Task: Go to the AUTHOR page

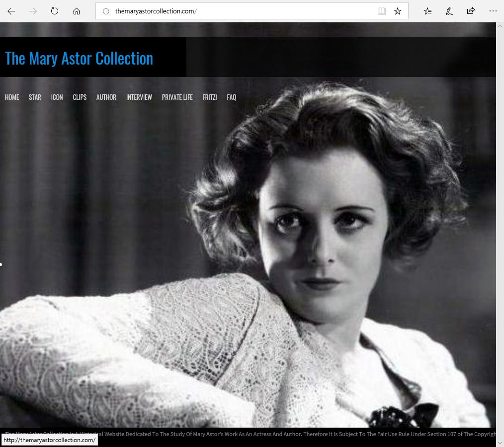Action: pos(106,97)
